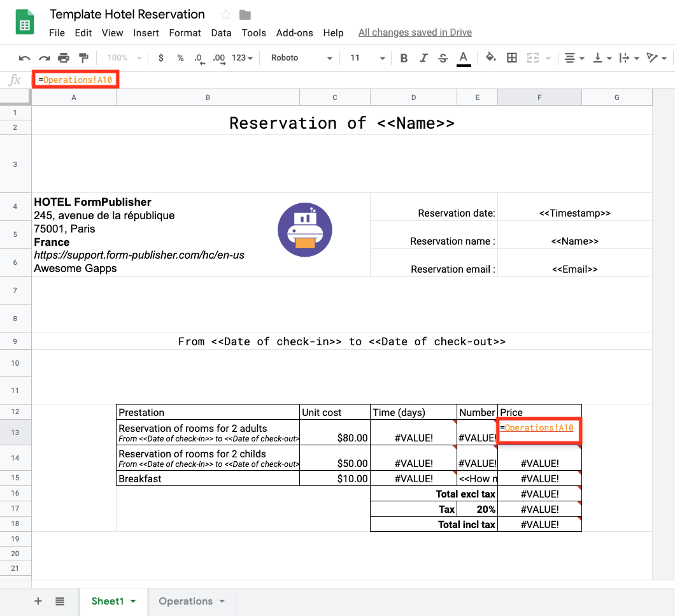Open the vertical align dropdown
The image size is (675, 616).
pyautogui.click(x=602, y=58)
